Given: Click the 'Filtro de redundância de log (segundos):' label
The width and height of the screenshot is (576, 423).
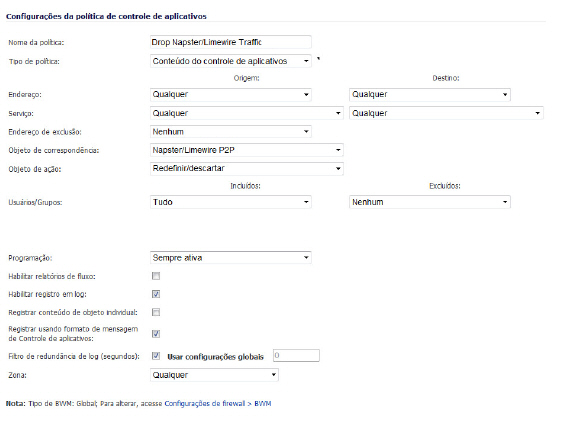Looking at the screenshot, I should pyautogui.click(x=74, y=356).
